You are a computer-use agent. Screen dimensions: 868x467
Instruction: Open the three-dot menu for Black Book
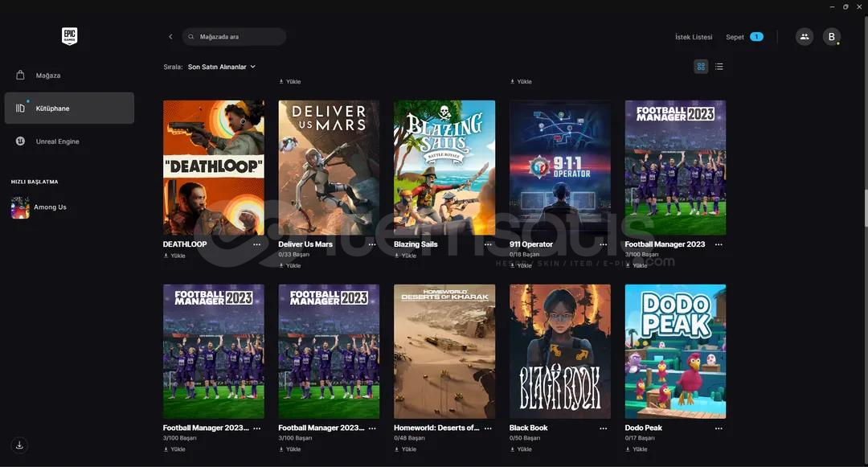click(x=604, y=428)
